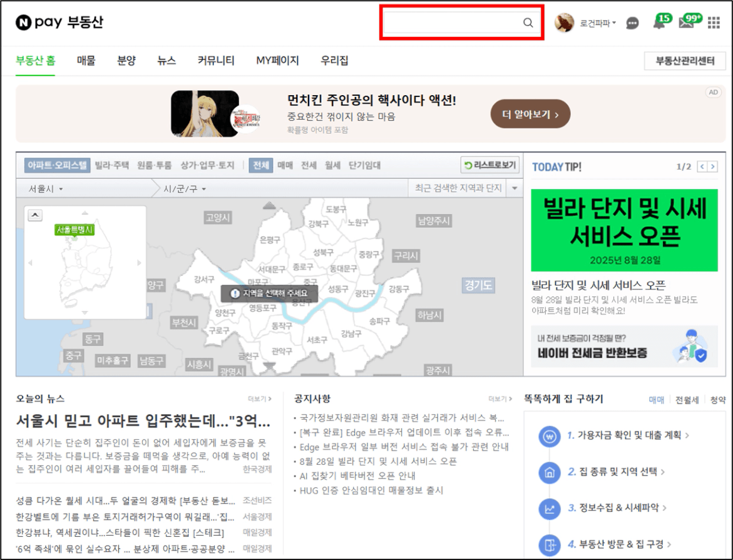This screenshot has width=733, height=560.
Task: Expand the 서울시 city dropdown
Action: pos(46,188)
